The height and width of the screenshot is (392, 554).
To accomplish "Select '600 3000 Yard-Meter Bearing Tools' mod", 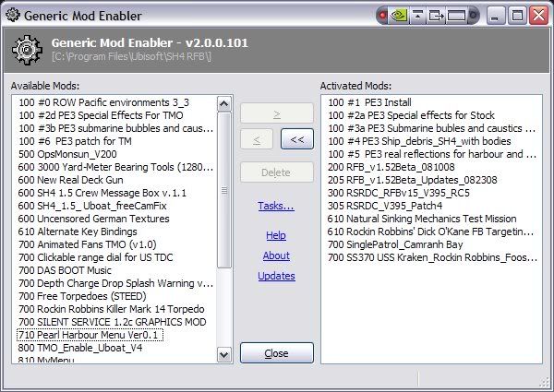I will coord(115,167).
